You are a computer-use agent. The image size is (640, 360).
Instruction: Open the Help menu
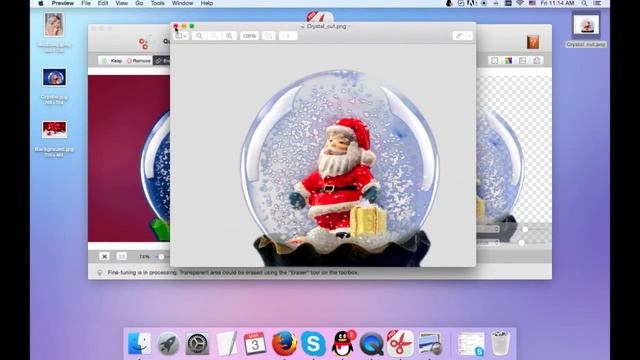point(207,3)
